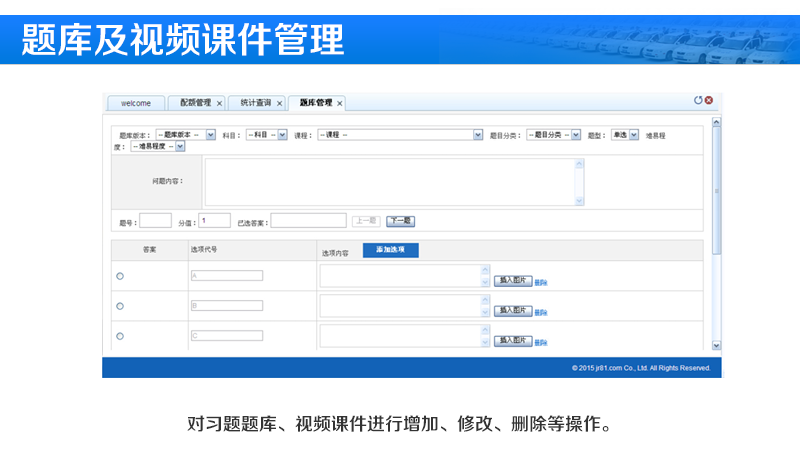Select the radio button for option C
Image resolution: width=800 pixels, height=467 pixels.
(x=120, y=336)
